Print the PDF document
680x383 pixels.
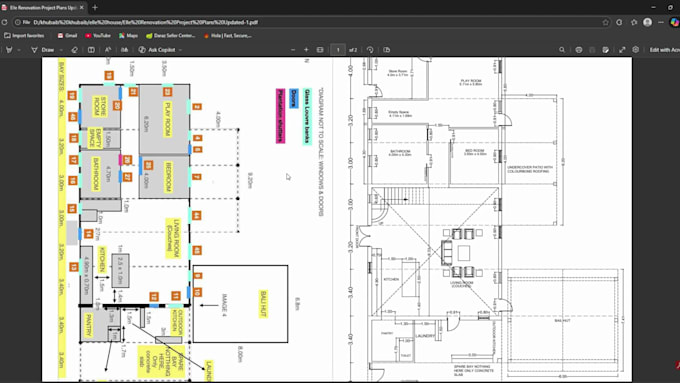pyautogui.click(x=579, y=50)
